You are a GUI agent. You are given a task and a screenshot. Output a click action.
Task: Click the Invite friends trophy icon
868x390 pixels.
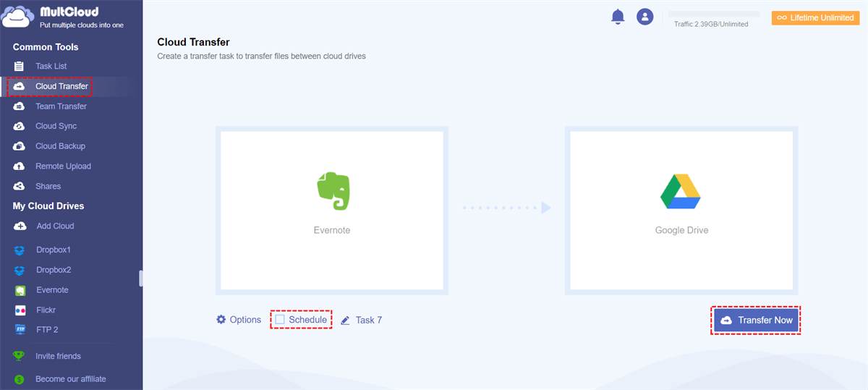[x=19, y=356]
